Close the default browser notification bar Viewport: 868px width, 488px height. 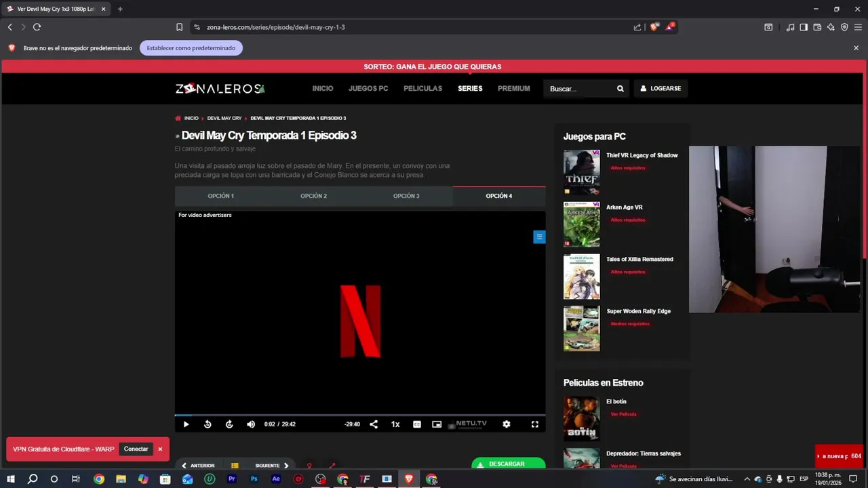click(856, 48)
